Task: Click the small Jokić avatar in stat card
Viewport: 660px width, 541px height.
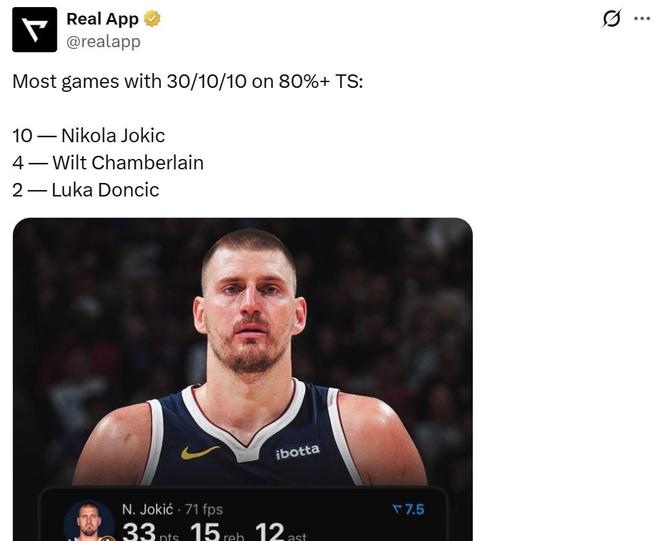Action: pos(88,520)
